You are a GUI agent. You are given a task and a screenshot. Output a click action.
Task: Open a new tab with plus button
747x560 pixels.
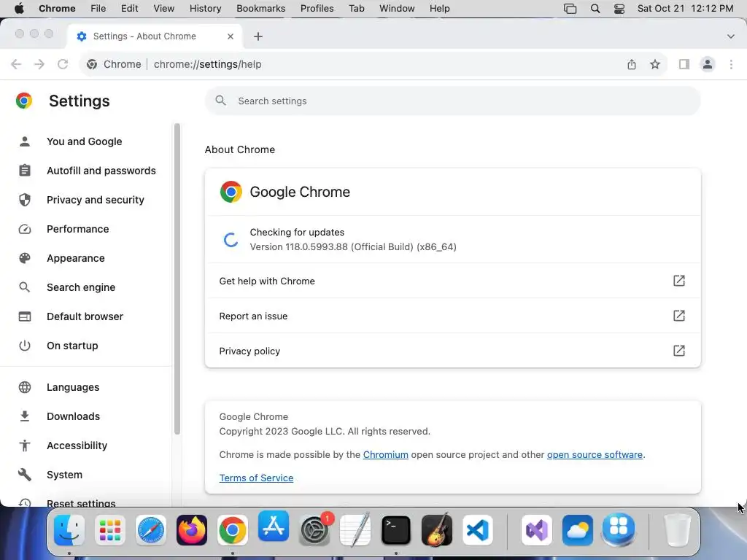coord(258,36)
